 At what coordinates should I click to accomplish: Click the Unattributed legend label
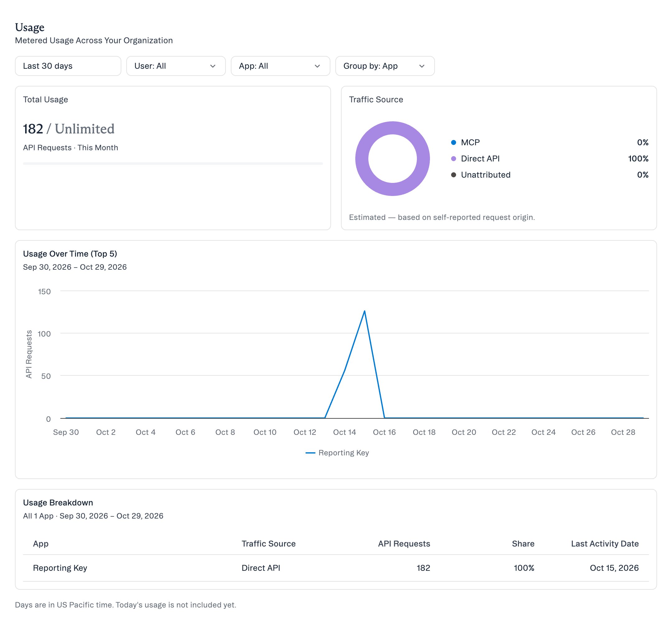click(x=485, y=175)
